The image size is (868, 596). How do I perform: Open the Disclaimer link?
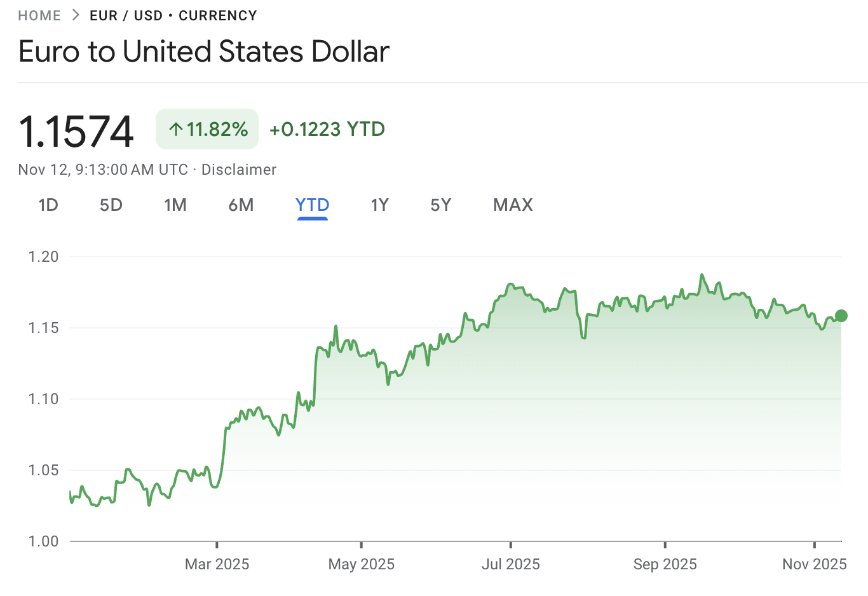pos(239,170)
